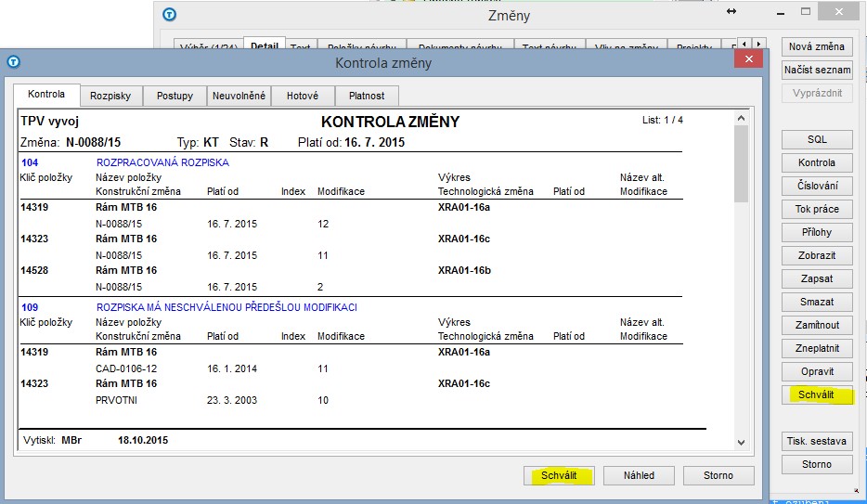The height and width of the screenshot is (504, 867).
Task: Select the Neuvolněné tab
Action: pos(239,96)
